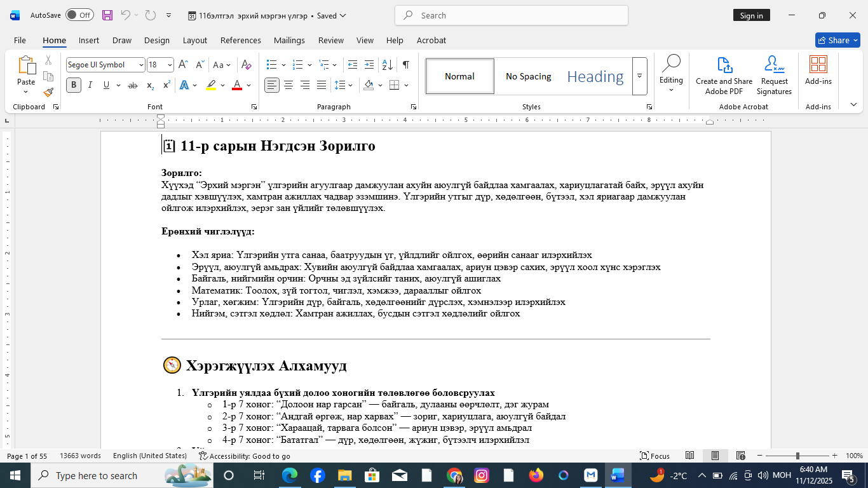The height and width of the screenshot is (488, 868).
Task: Toggle Italic formatting button
Action: [90, 85]
